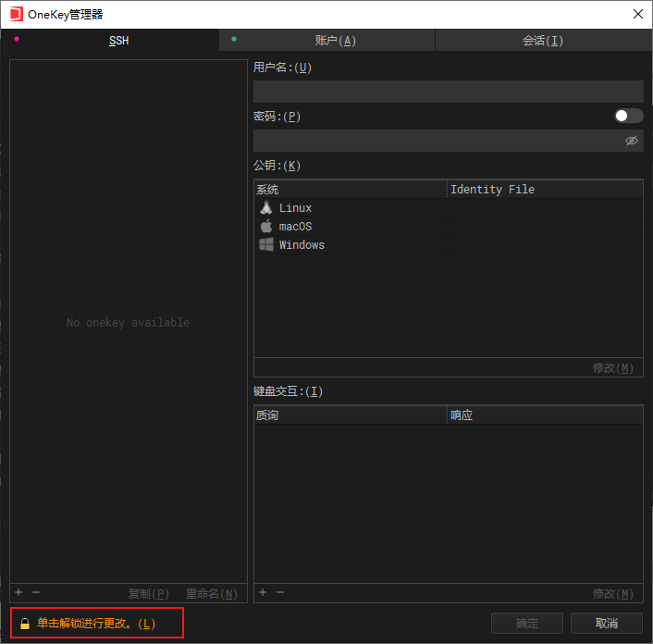Image resolution: width=653 pixels, height=644 pixels.
Task: Show password with the eye icon
Action: coord(632,141)
